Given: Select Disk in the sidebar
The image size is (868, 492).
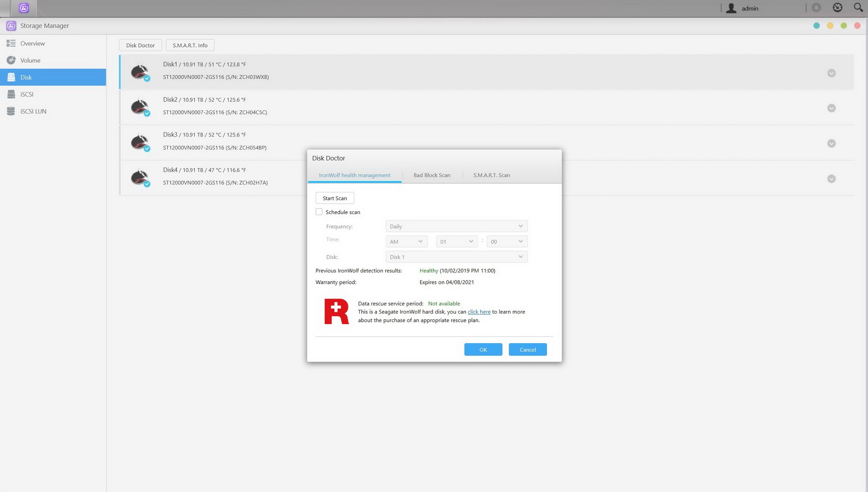Looking at the screenshot, I should tap(53, 77).
